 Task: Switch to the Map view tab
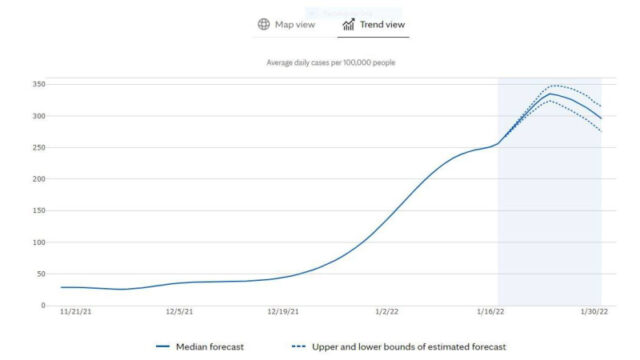[287, 25]
